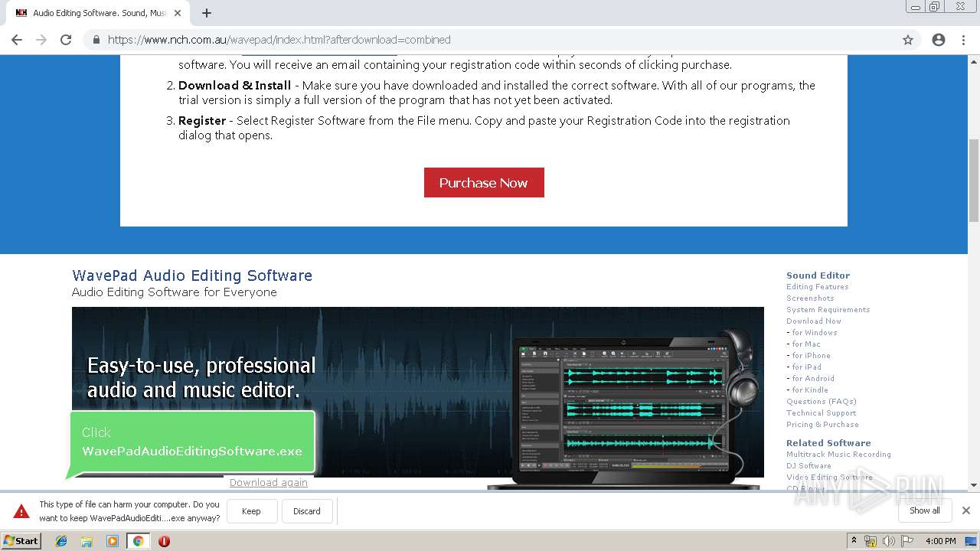Open the media player taskbar icon

pyautogui.click(x=113, y=541)
